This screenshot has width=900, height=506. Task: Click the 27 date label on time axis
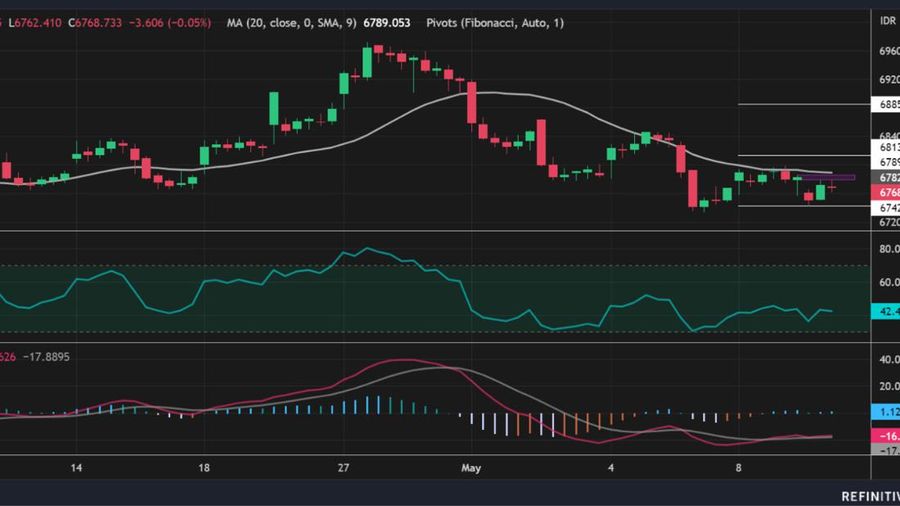343,468
